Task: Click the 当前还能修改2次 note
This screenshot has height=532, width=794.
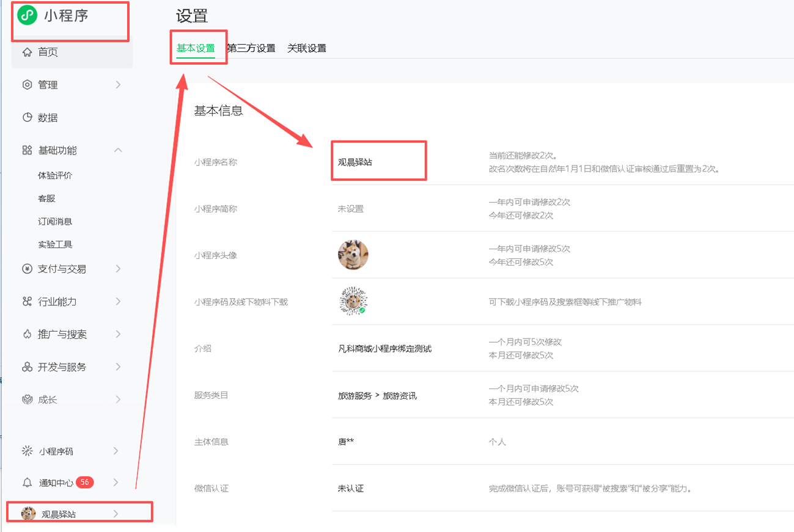Action: coord(523,156)
